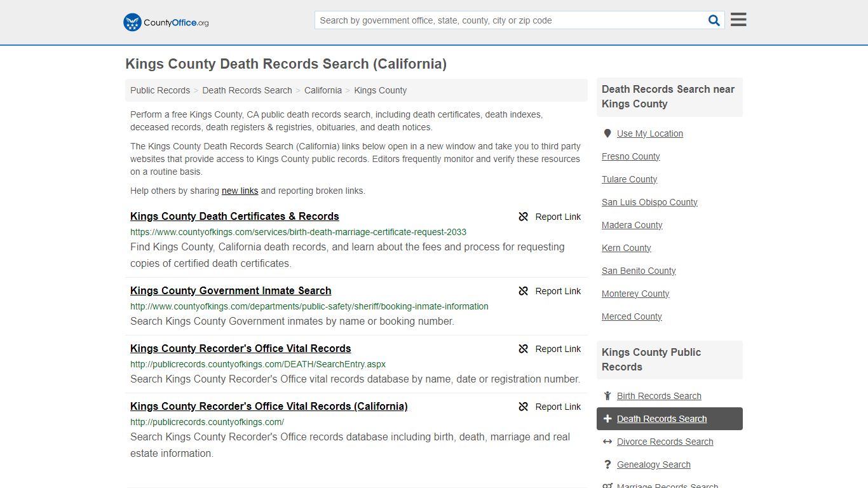Go to Tulare County

(629, 179)
